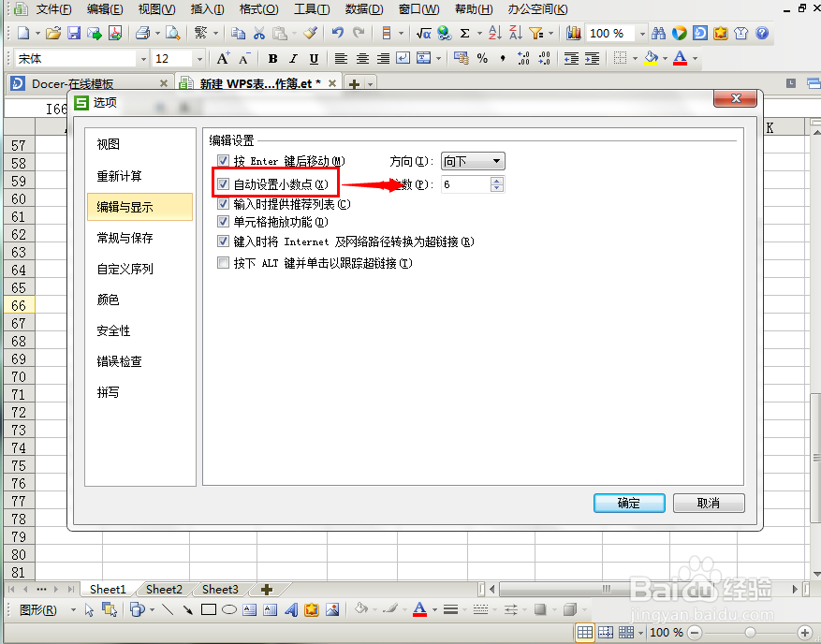Insert a chart with the chart icon
This screenshot has width=821, height=644.
pos(574,33)
